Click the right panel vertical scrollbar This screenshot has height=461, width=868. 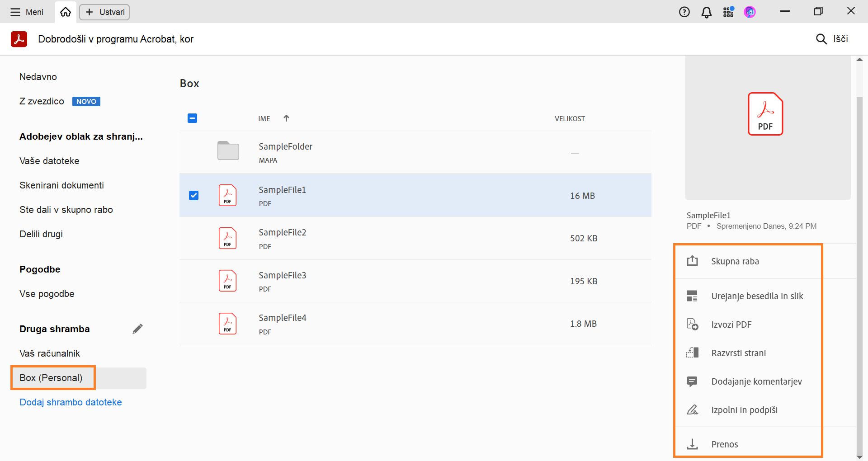click(859, 271)
